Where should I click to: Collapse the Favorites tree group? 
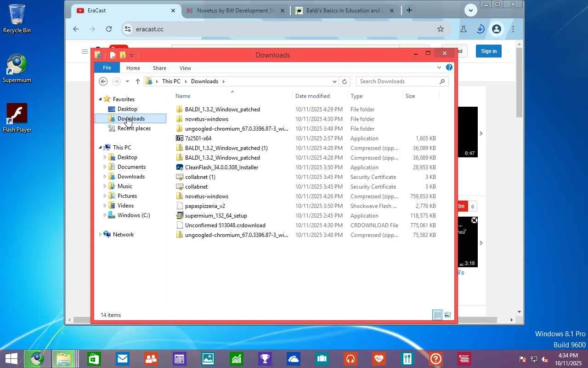click(101, 99)
